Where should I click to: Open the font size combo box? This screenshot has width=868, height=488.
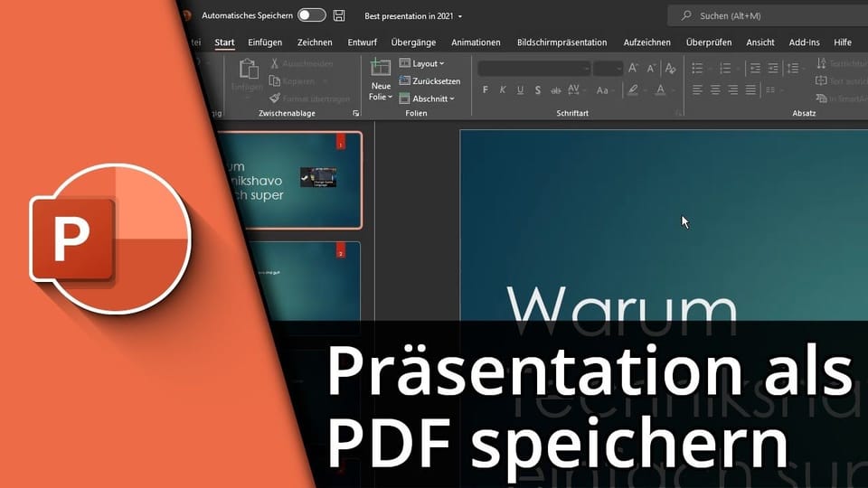coord(608,69)
